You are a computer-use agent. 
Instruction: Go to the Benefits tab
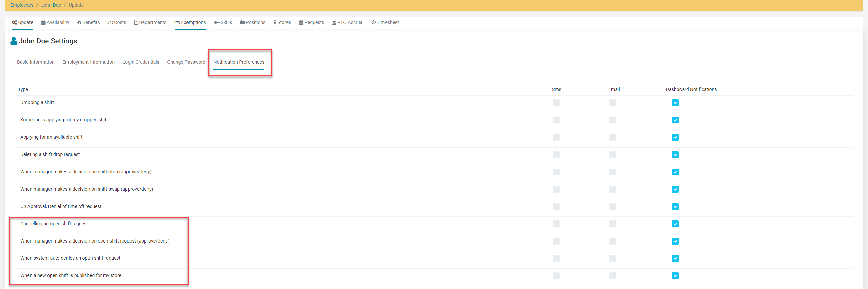click(88, 22)
